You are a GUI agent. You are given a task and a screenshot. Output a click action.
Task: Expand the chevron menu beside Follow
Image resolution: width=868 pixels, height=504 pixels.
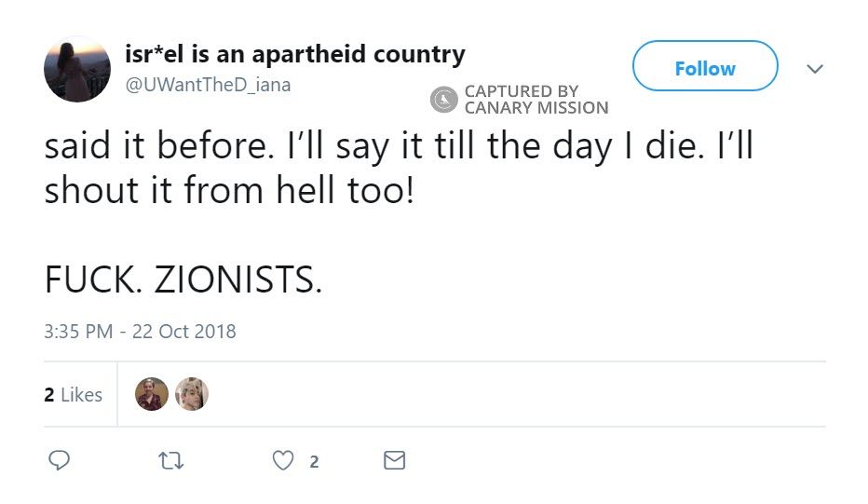tap(814, 69)
